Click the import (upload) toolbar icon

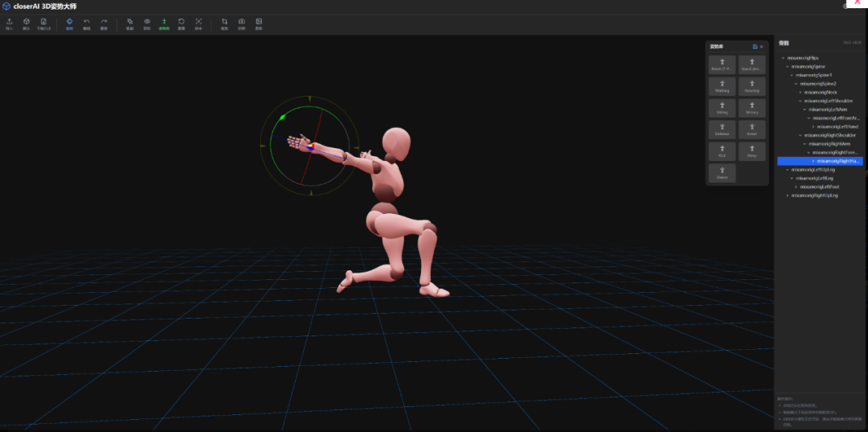[x=9, y=22]
